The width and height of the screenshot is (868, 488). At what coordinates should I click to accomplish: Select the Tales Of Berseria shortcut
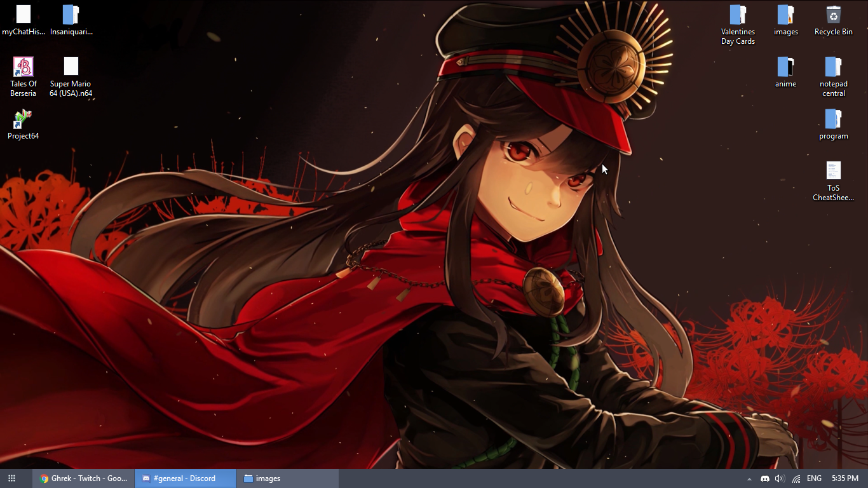tap(24, 77)
